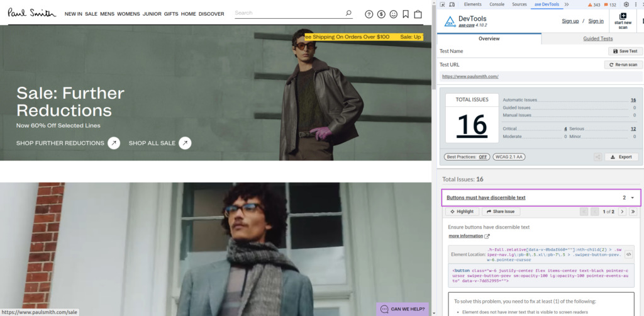Click the Sign in link

tap(596, 21)
